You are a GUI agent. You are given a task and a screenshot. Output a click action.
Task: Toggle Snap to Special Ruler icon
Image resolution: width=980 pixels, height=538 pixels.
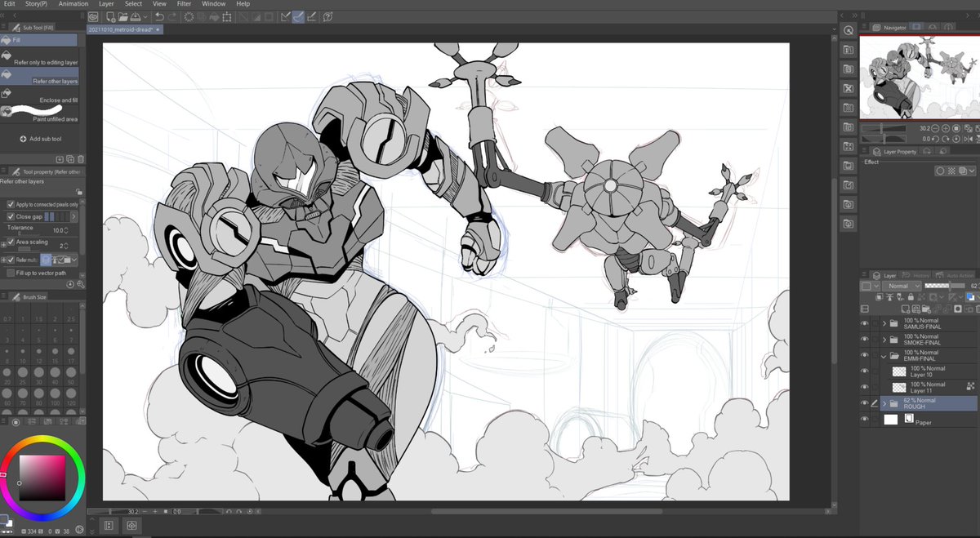[x=299, y=16]
